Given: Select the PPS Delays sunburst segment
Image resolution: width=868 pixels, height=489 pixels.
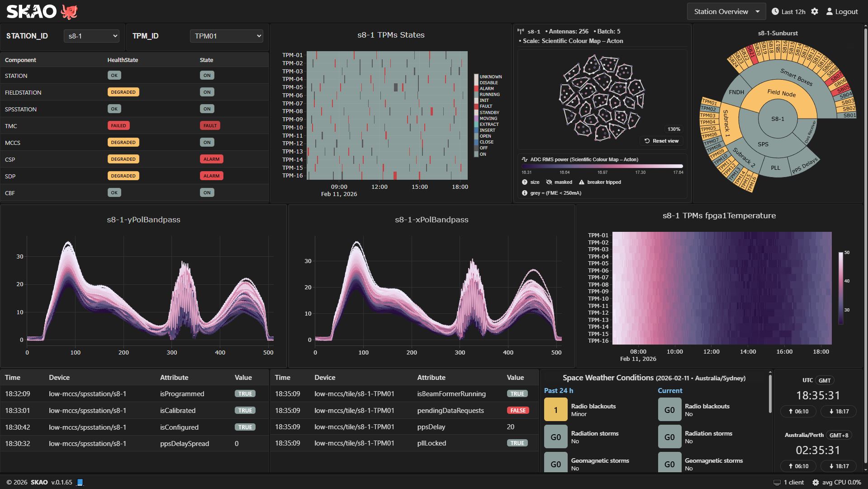Looking at the screenshot, I should pos(804,165).
